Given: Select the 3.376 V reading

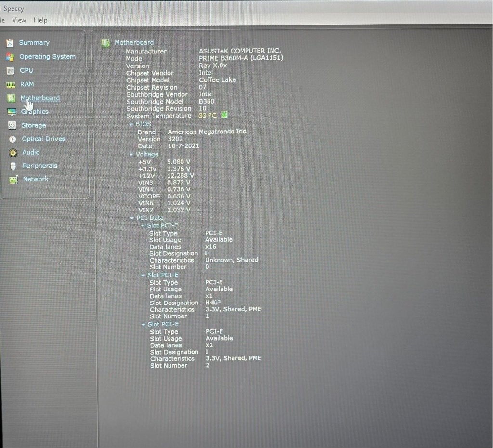Looking at the screenshot, I should click(x=179, y=169).
